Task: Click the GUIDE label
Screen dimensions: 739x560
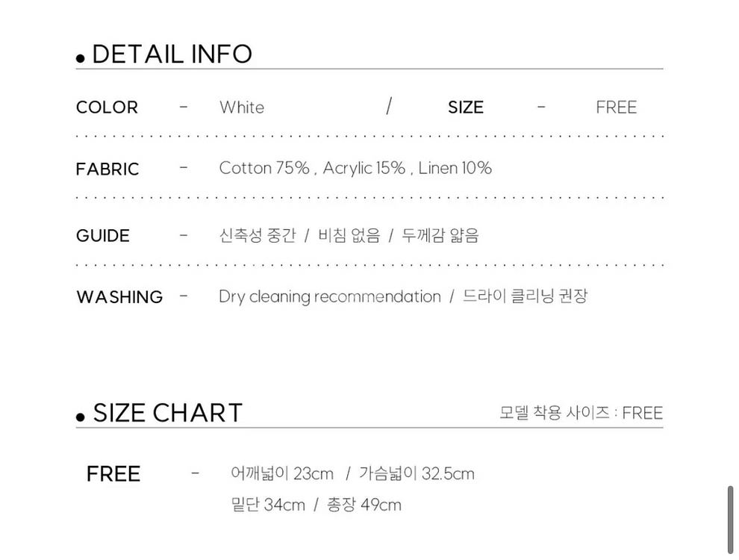Action: 103,236
